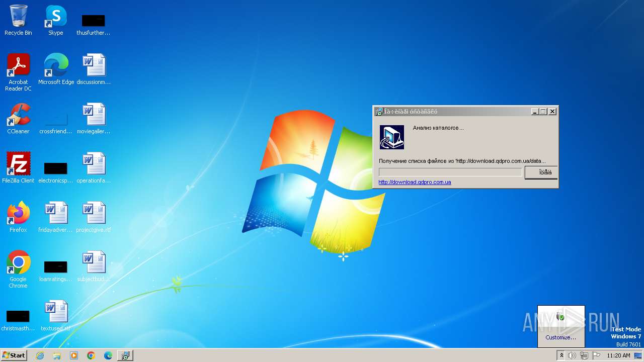Minimize the updater dialog window
This screenshot has width=644, height=362.
coord(535,112)
